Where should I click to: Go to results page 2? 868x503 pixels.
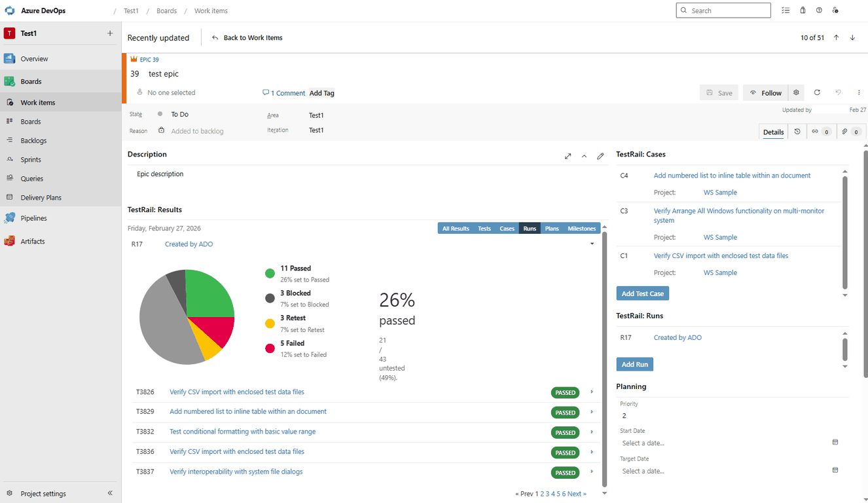point(542,494)
